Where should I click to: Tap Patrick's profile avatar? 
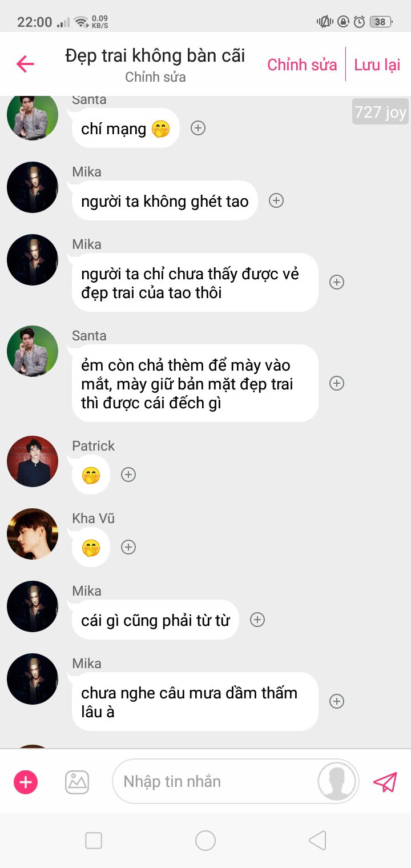[33, 461]
